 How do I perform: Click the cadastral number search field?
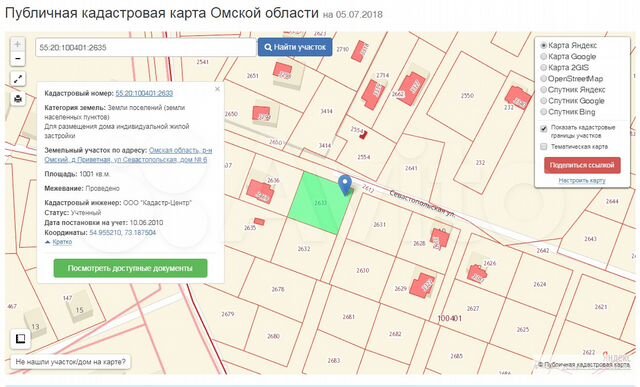(145, 47)
